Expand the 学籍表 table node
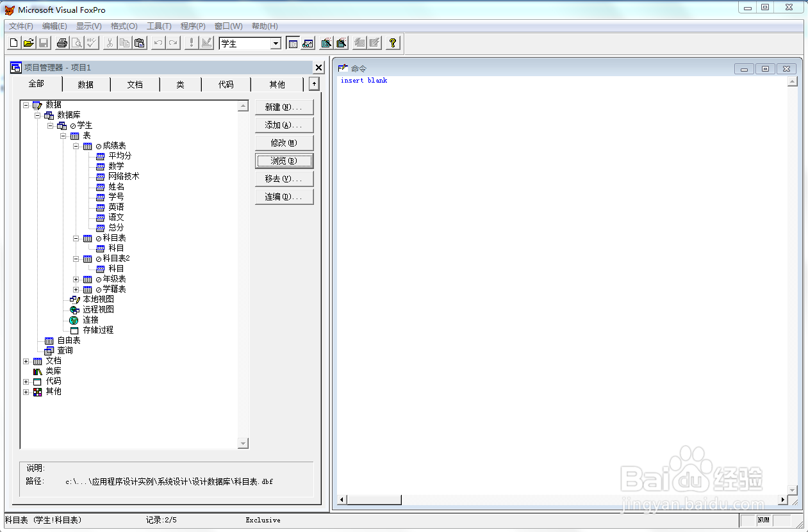808x532 pixels. 76,289
